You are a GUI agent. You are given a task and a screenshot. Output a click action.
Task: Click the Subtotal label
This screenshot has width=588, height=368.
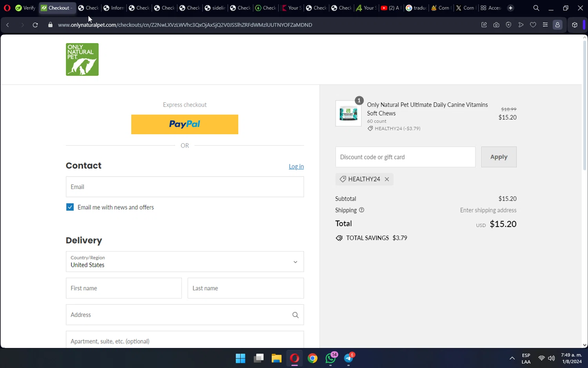click(x=346, y=199)
